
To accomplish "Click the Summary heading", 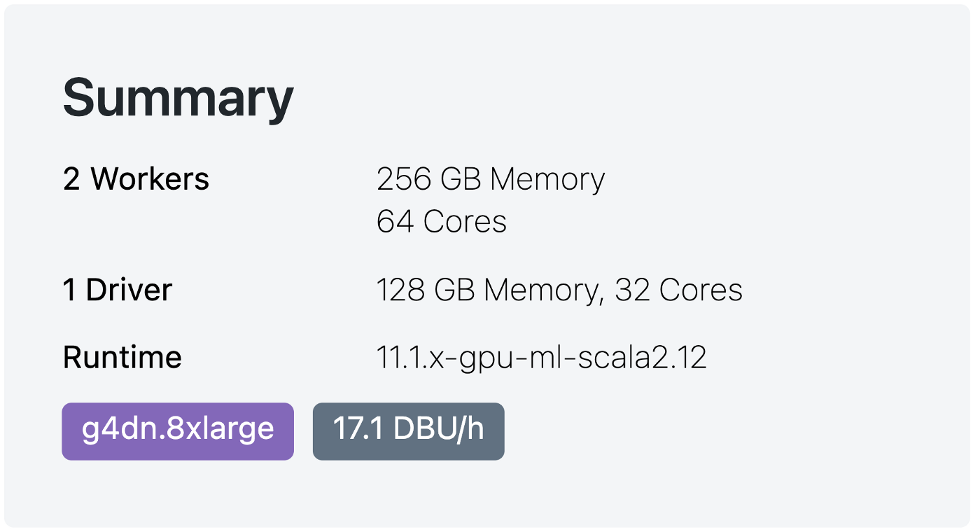I will pyautogui.click(x=178, y=99).
